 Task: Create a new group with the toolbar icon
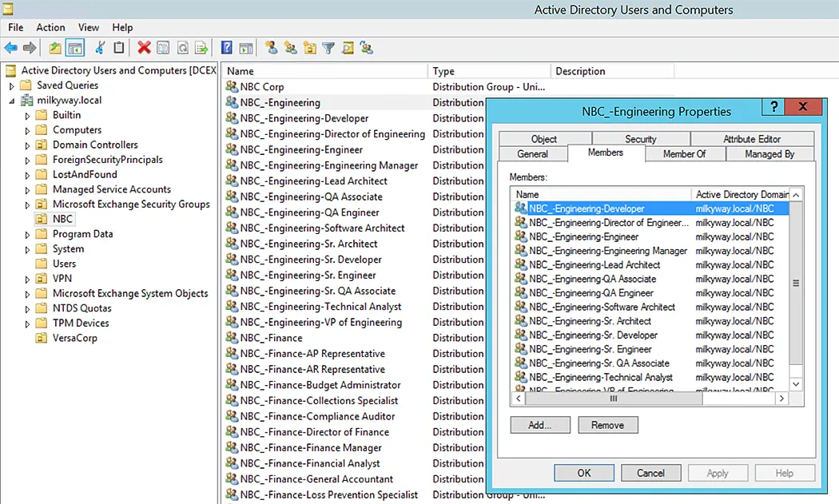tap(291, 48)
